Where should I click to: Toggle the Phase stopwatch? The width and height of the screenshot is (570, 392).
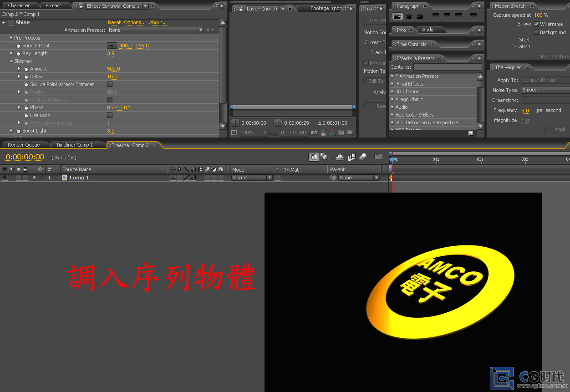[26, 108]
